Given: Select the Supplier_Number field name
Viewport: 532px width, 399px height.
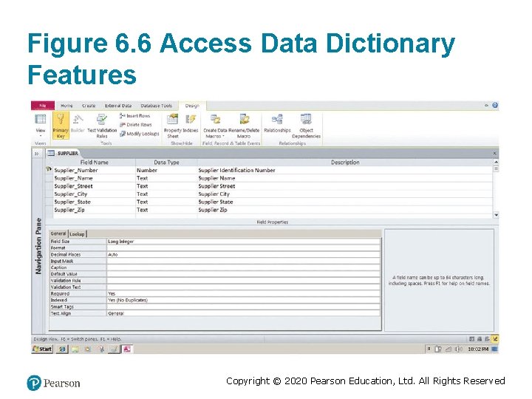Looking at the screenshot, I should pos(95,171).
